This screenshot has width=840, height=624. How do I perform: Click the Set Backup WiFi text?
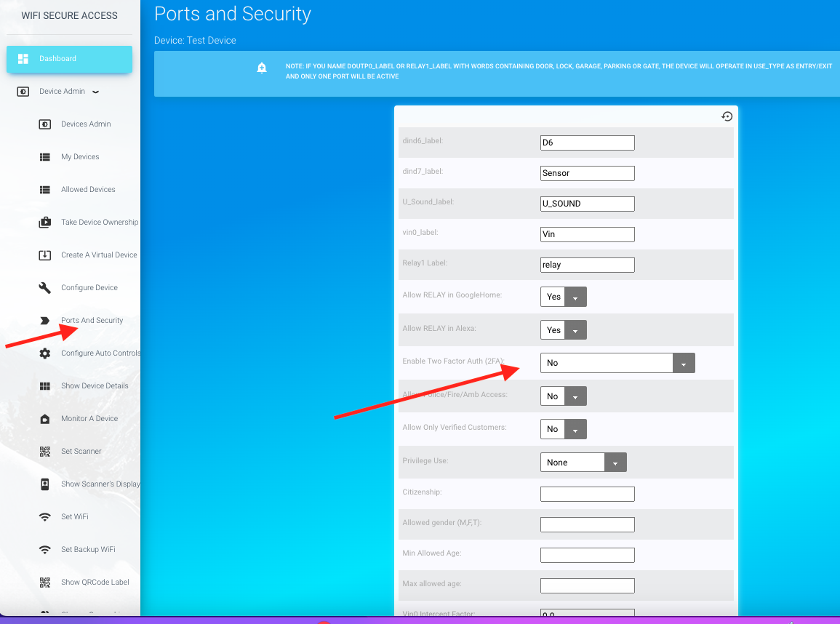click(x=88, y=550)
